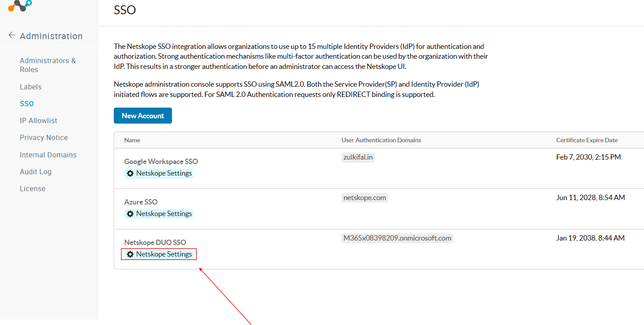The image size is (644, 325).
Task: Open Privacy Notice settings
Action: click(x=44, y=137)
